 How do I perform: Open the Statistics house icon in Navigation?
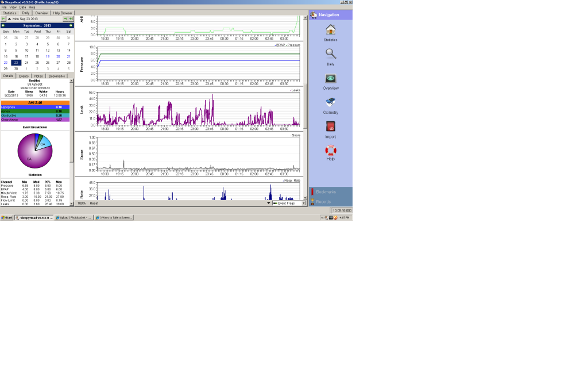[x=330, y=30]
